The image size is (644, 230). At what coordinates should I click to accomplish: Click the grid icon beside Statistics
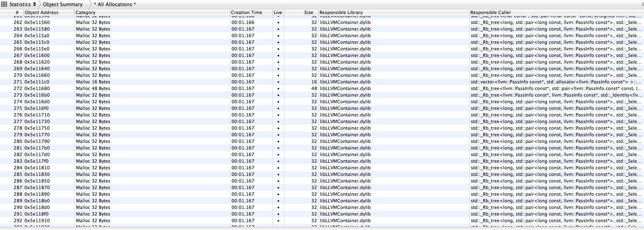click(x=4, y=5)
